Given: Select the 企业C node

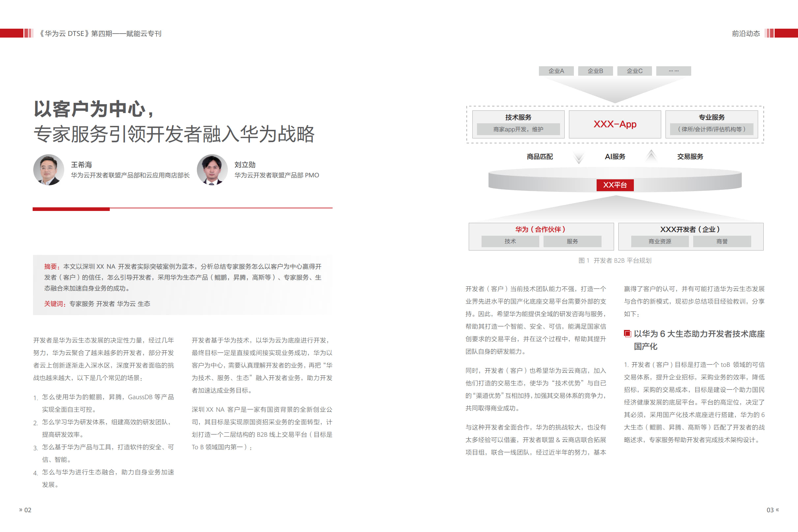Looking at the screenshot, I should (x=635, y=71).
